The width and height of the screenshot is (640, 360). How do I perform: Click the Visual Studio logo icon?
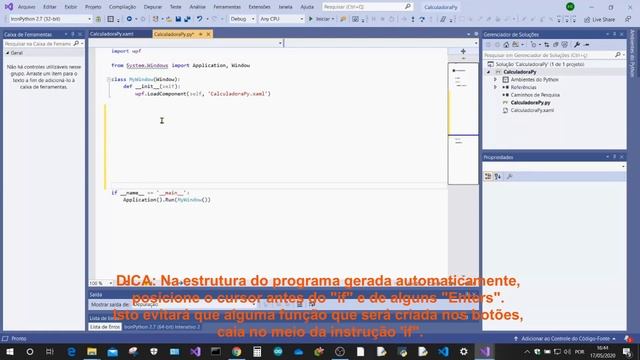[x=9, y=7]
